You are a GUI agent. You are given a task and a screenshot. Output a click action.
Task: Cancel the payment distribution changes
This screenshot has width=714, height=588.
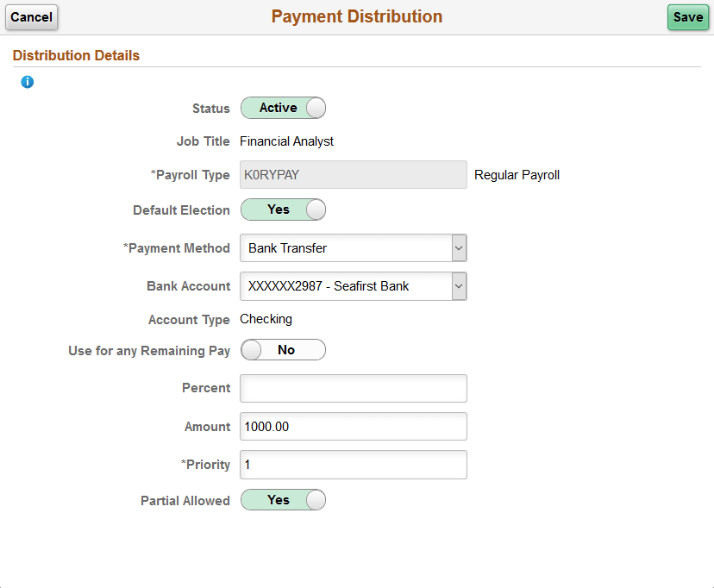coord(31,17)
